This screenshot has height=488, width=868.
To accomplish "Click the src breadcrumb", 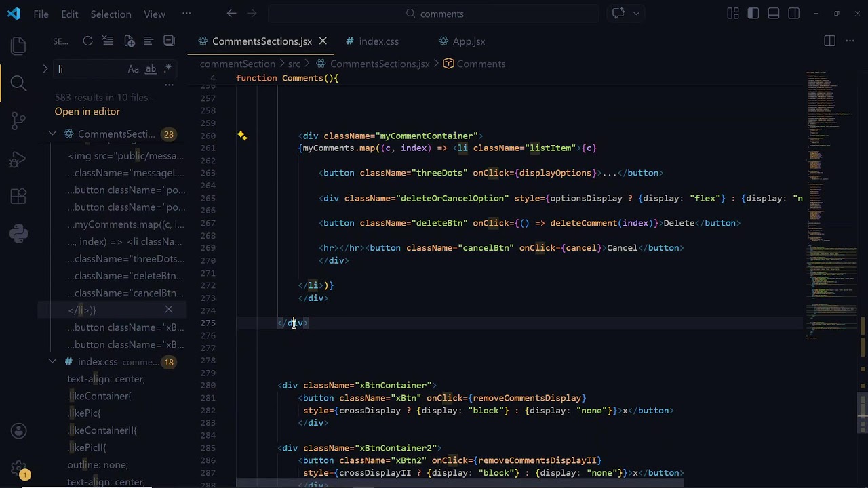I will (294, 64).
